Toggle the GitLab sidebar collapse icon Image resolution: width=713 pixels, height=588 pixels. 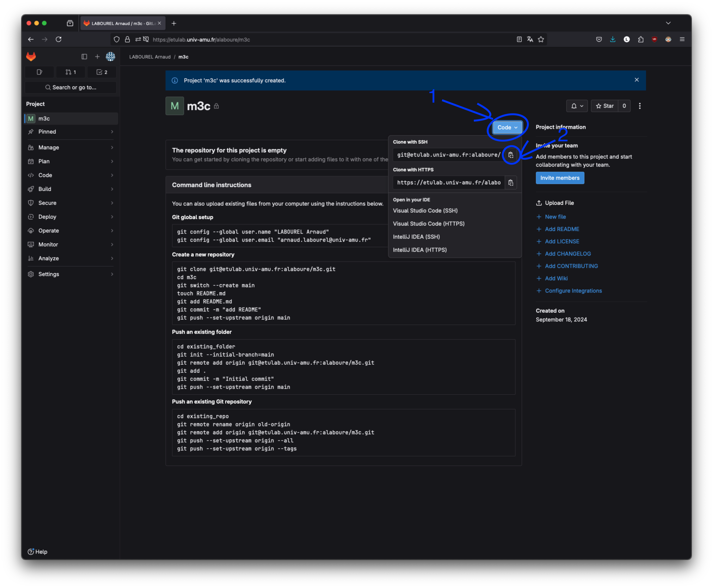coord(84,57)
